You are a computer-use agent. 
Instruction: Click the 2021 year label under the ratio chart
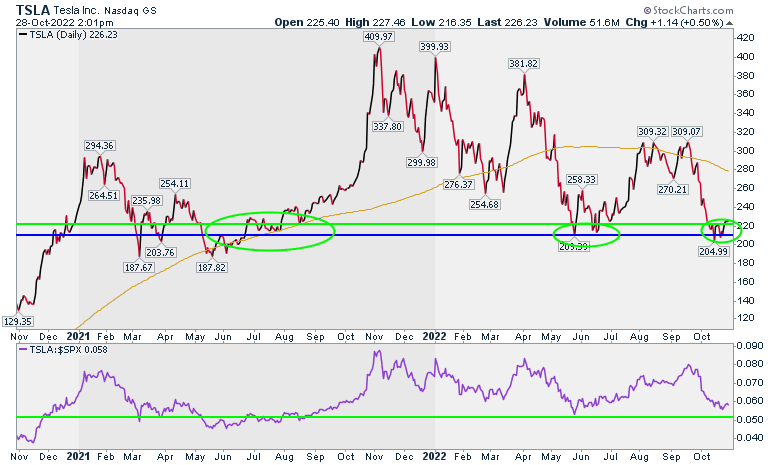[78, 457]
